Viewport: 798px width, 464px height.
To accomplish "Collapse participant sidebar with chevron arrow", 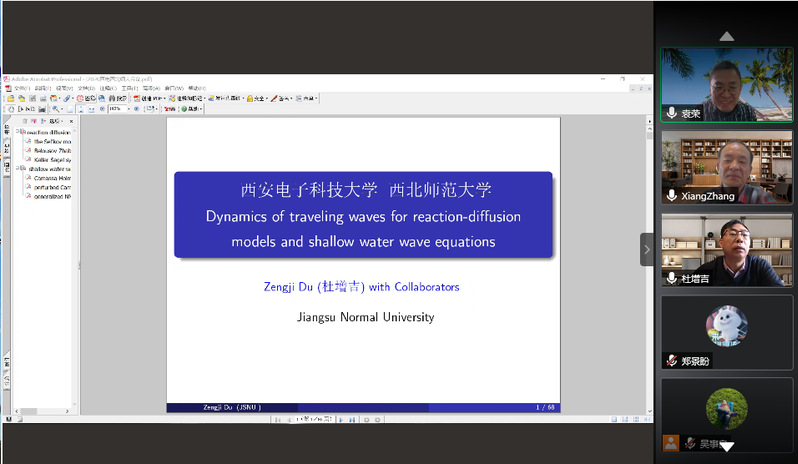I will click(647, 249).
